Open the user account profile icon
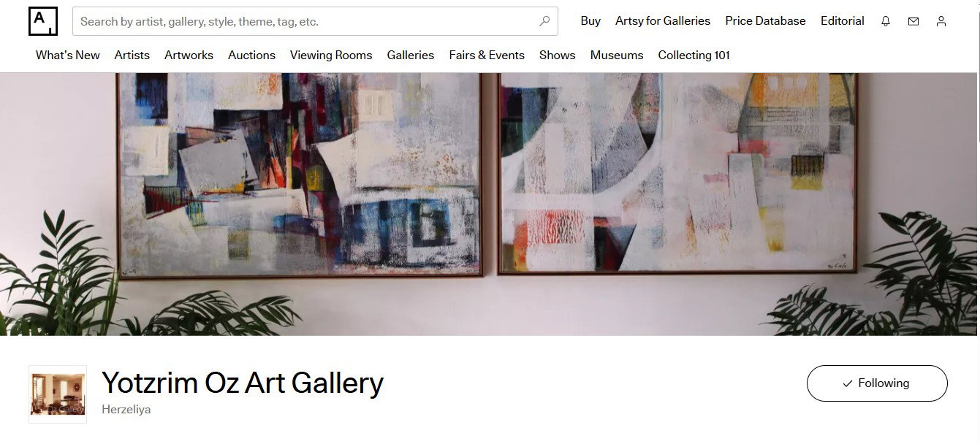Viewport: 980px width, 444px height. [941, 21]
